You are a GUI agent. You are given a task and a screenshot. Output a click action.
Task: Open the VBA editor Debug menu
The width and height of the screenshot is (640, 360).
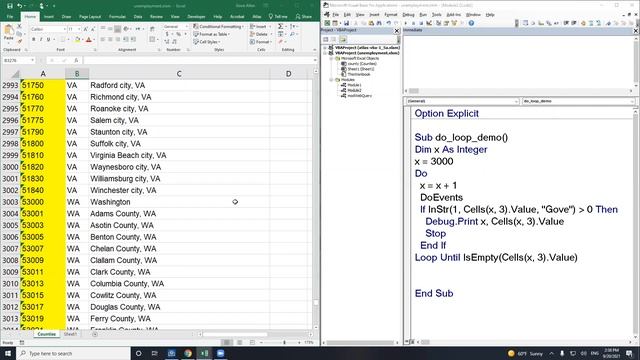[x=408, y=15]
